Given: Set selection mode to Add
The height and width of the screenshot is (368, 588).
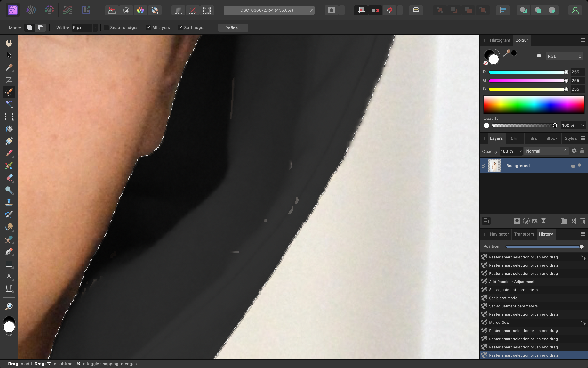Looking at the screenshot, I should click(x=29, y=28).
